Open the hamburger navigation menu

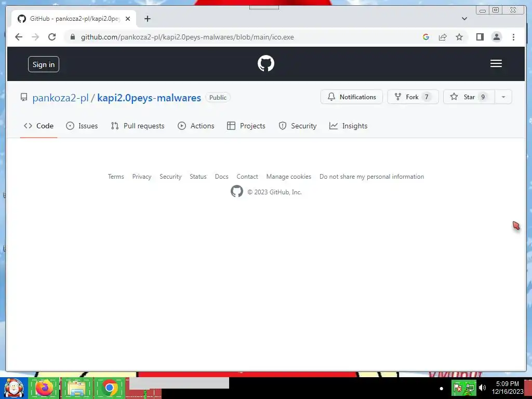[x=496, y=63]
